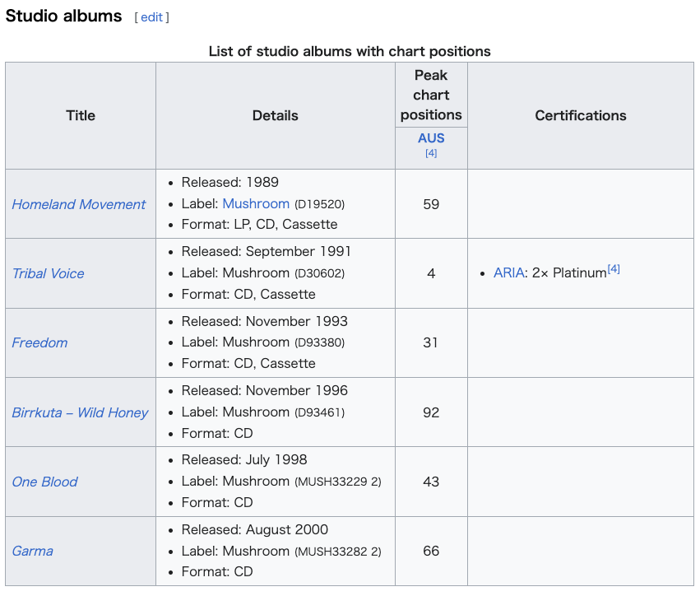
Task: Click the Peak chart positions header
Action: [x=431, y=95]
